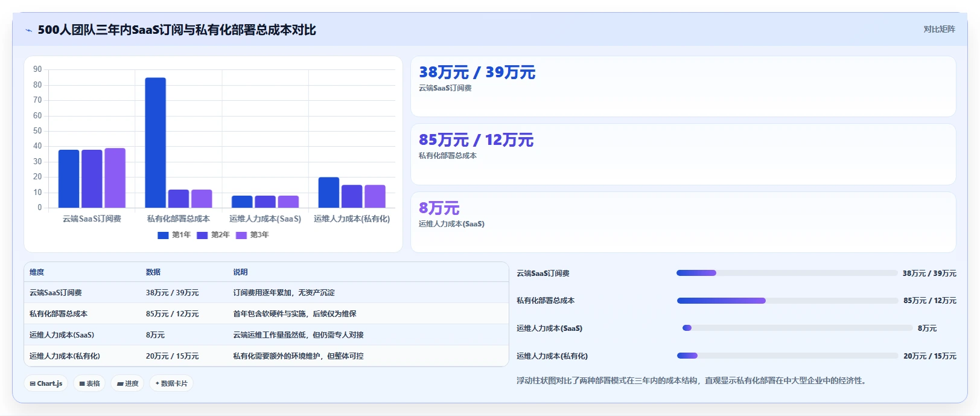This screenshot has width=980, height=416.
Task: Select the table row cell 运维人力成本(SaaS)
Action: (62, 335)
